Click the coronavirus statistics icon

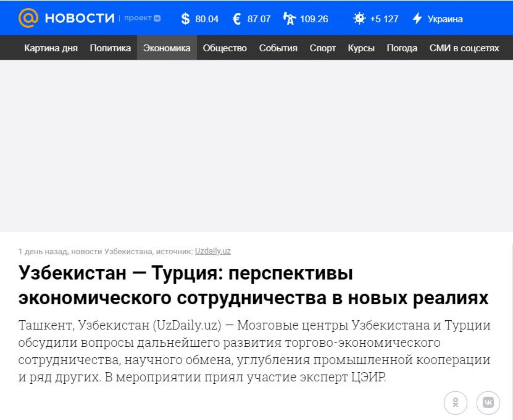[359, 18]
